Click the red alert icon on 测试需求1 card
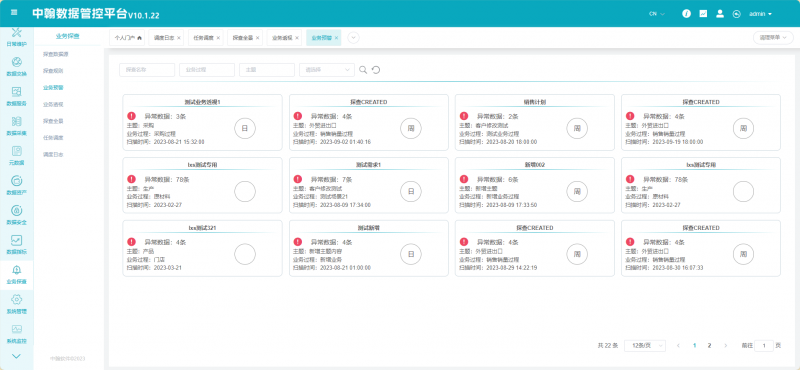Image resolution: width=800 pixels, height=370 pixels. click(298, 179)
